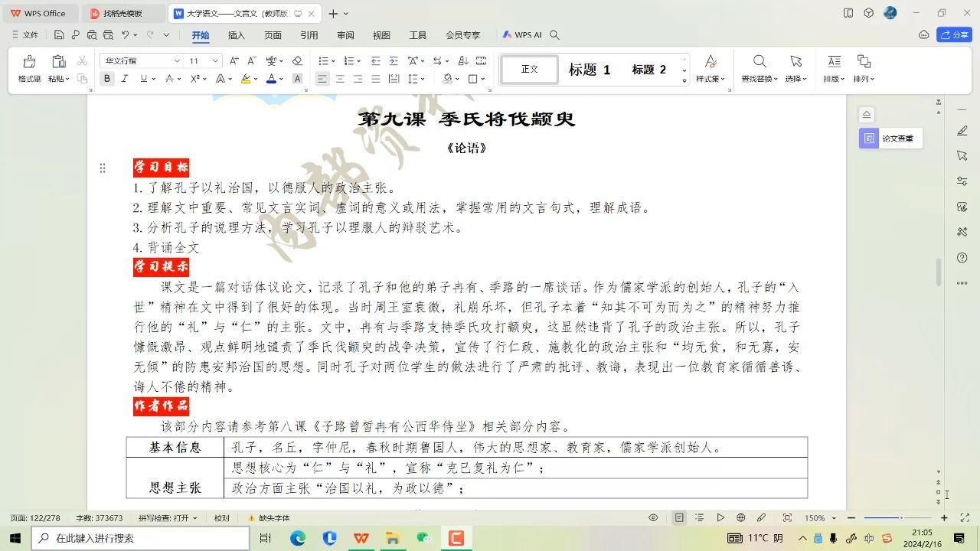Click the 论文查重 button
The height and width of the screenshot is (551, 980).
(x=890, y=139)
